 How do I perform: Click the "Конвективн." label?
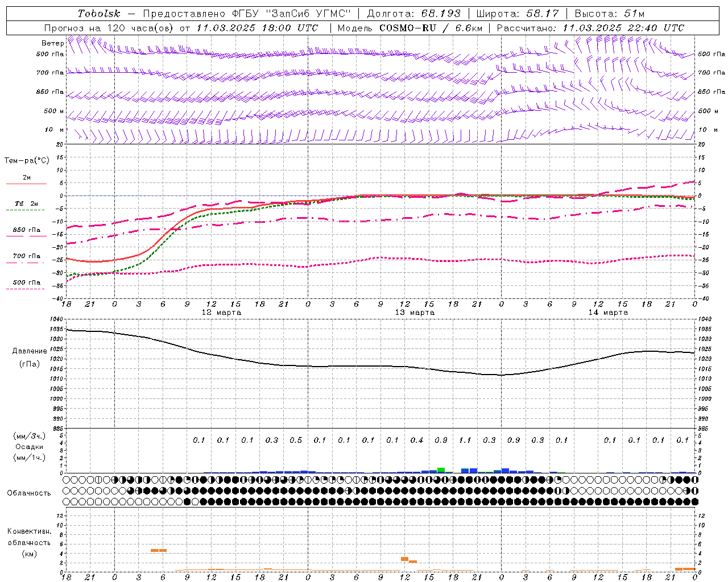tap(30, 531)
